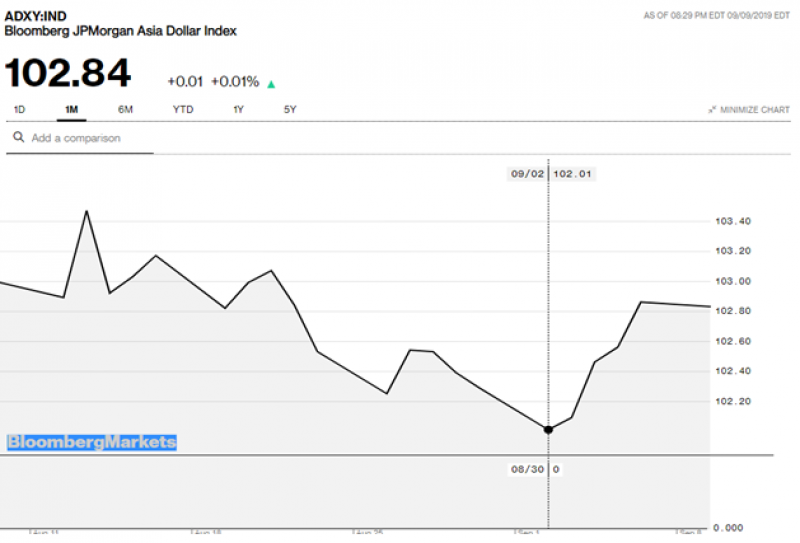The image size is (800, 543).
Task: Click the +0.01% percent change
Action: point(235,82)
